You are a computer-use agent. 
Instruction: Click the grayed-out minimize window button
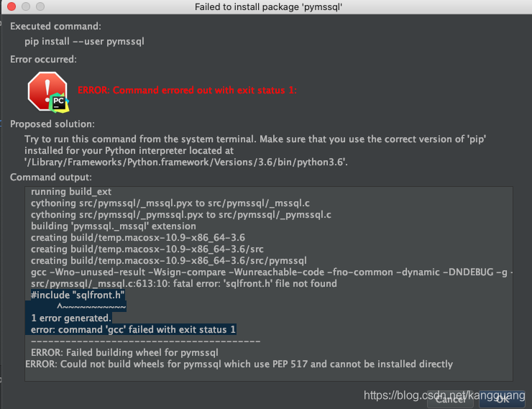(26, 6)
